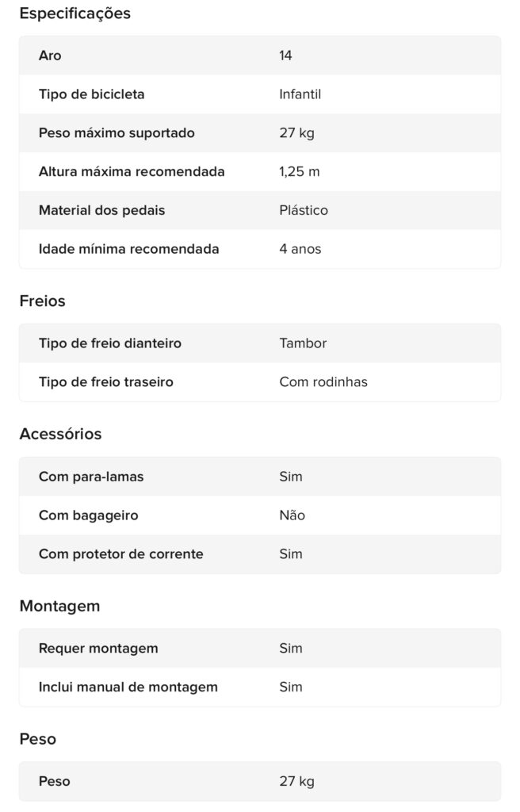Select the Material dos pedais label
The height and width of the screenshot is (812, 520).
click(x=101, y=210)
